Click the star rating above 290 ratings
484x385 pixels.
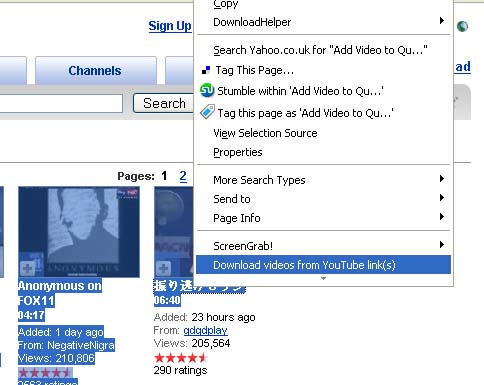[x=180, y=358]
